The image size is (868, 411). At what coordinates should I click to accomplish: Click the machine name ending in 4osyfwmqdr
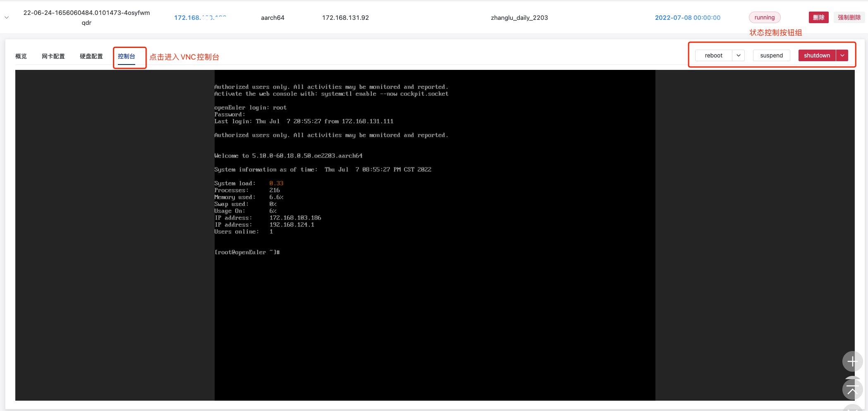86,18
